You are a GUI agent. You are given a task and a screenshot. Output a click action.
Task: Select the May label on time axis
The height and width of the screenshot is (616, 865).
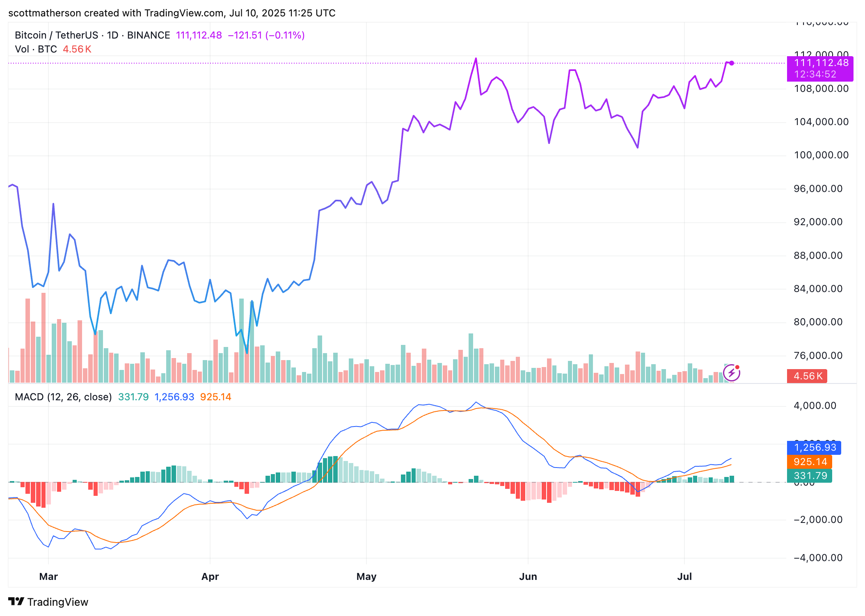[x=366, y=577]
